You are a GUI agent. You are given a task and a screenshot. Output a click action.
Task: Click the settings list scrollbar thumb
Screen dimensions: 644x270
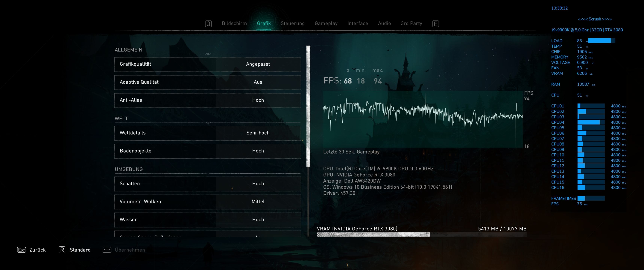point(308,106)
